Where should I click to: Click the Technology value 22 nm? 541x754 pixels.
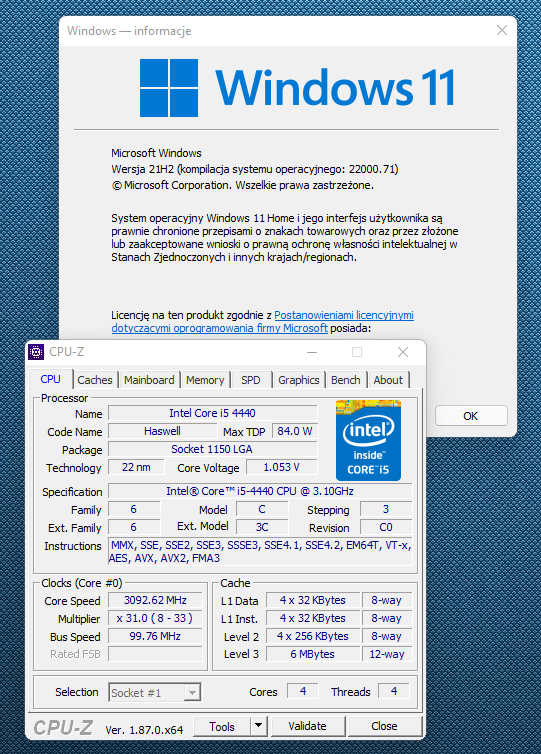(136, 467)
